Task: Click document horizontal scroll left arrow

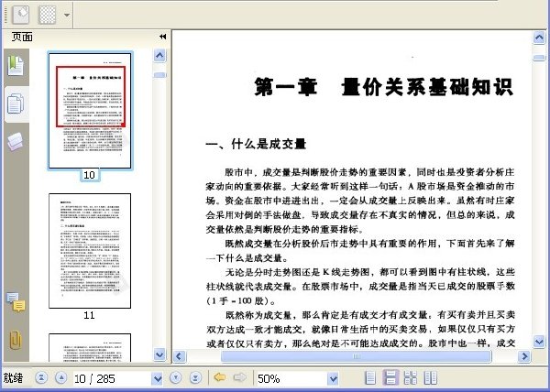Action: tap(180, 356)
